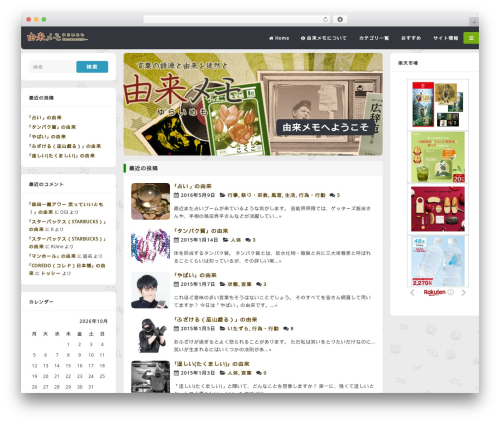
Task: Click the 由来メモ site logo
Action: coord(57,37)
